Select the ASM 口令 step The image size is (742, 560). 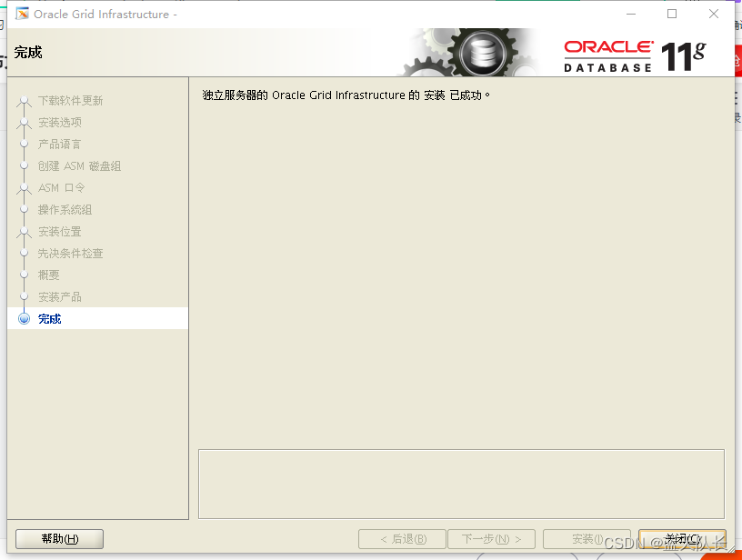[x=61, y=188]
